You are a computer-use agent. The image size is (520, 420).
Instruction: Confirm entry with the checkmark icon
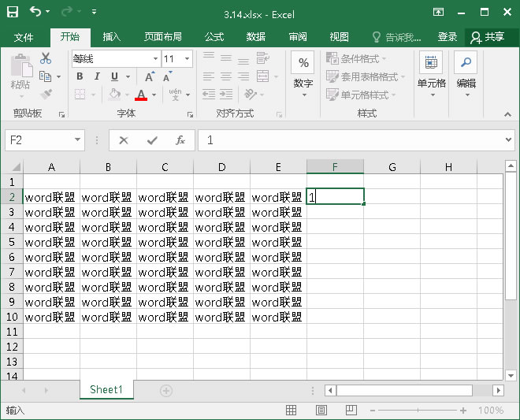152,140
